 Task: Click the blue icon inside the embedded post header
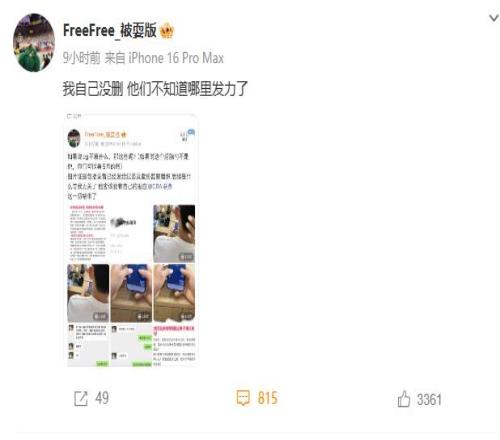[191, 132]
